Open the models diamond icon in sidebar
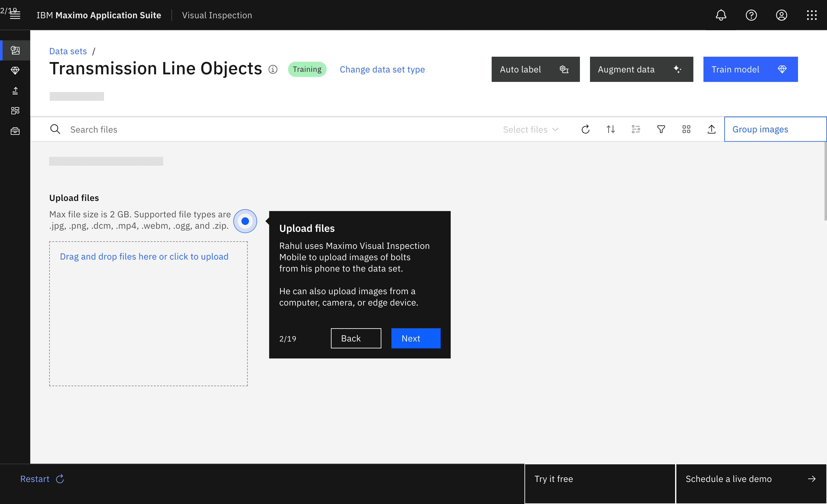 (15, 70)
